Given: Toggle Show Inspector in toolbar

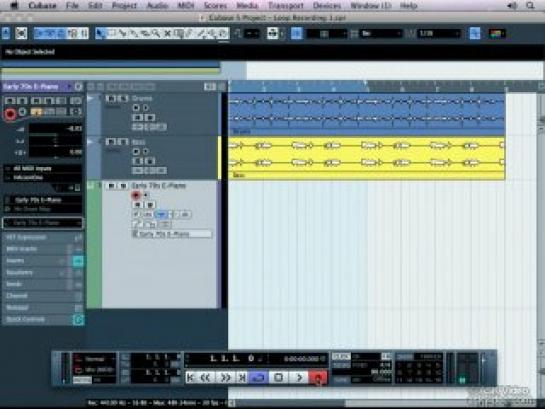Looking at the screenshot, I should 39,33.
